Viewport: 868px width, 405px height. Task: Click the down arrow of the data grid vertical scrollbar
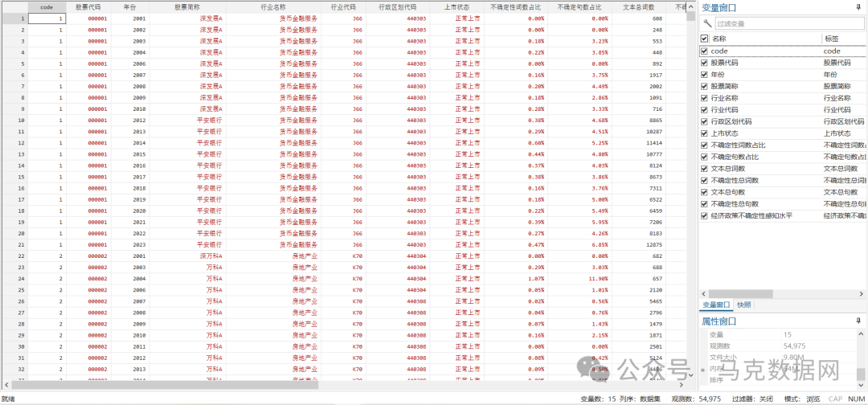[690, 375]
